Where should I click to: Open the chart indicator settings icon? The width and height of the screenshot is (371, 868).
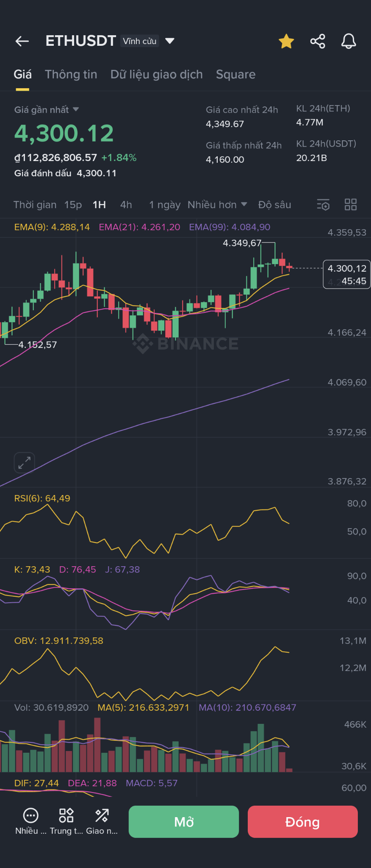tap(323, 205)
